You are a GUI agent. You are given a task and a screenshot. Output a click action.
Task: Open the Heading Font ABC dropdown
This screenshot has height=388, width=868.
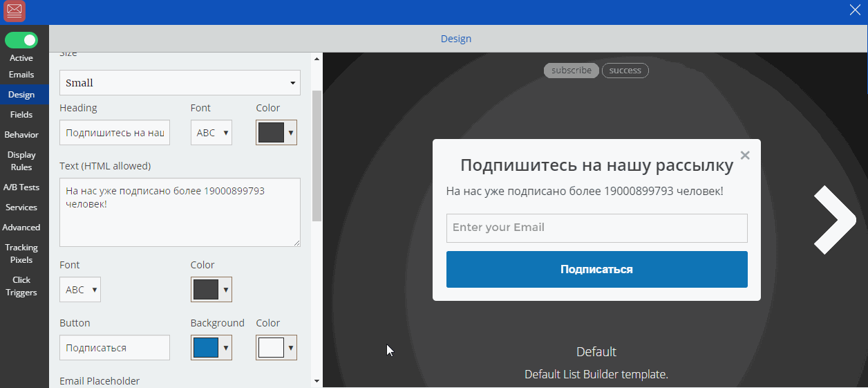(211, 133)
